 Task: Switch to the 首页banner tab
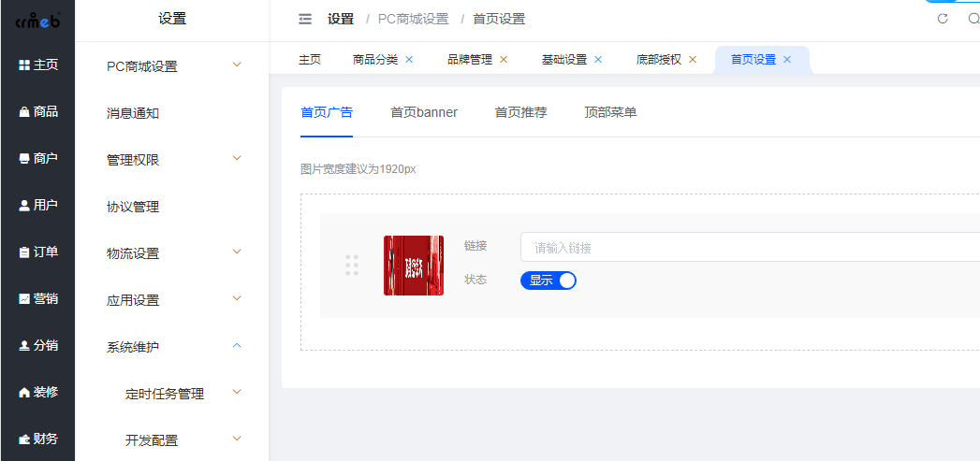(424, 112)
